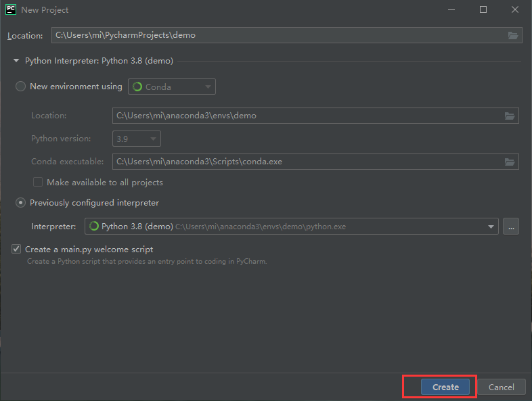Viewport: 532px width, 401px height.
Task: Click the project Location browse folder icon
Action: [x=512, y=35]
